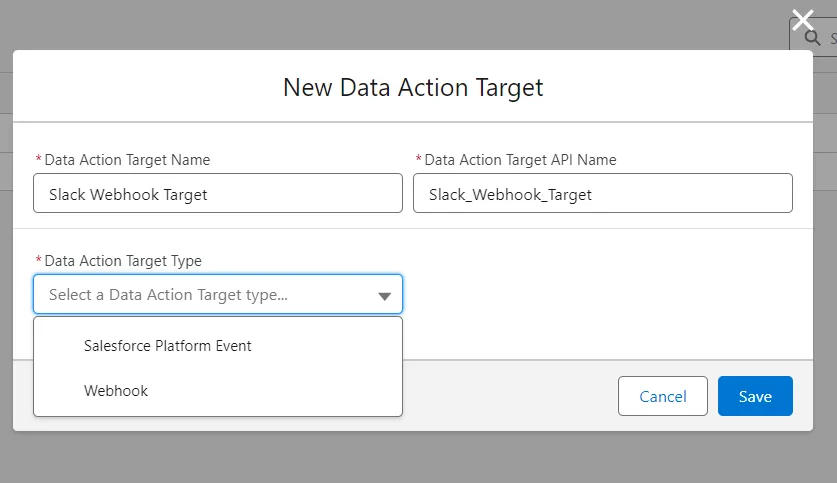The height and width of the screenshot is (483, 837).
Task: Close the New Data Action Target dialog
Action: (803, 20)
